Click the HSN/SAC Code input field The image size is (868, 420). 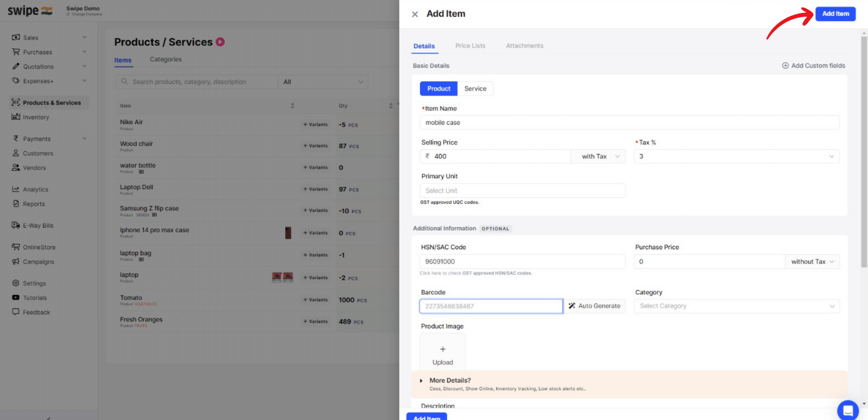[523, 261]
